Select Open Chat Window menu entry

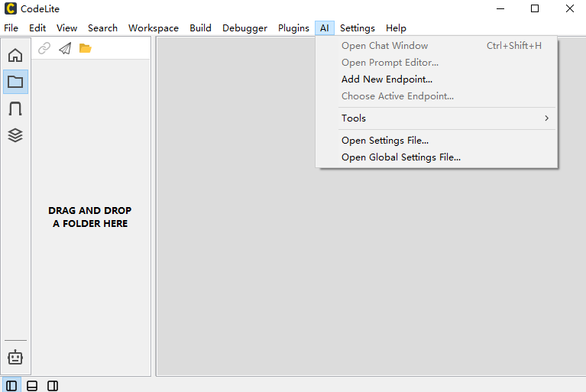point(436,46)
